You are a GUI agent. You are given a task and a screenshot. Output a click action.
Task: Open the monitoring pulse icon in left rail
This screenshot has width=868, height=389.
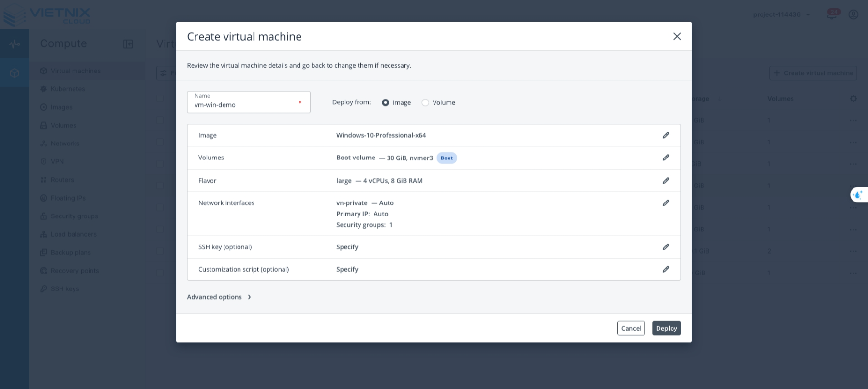(x=15, y=44)
